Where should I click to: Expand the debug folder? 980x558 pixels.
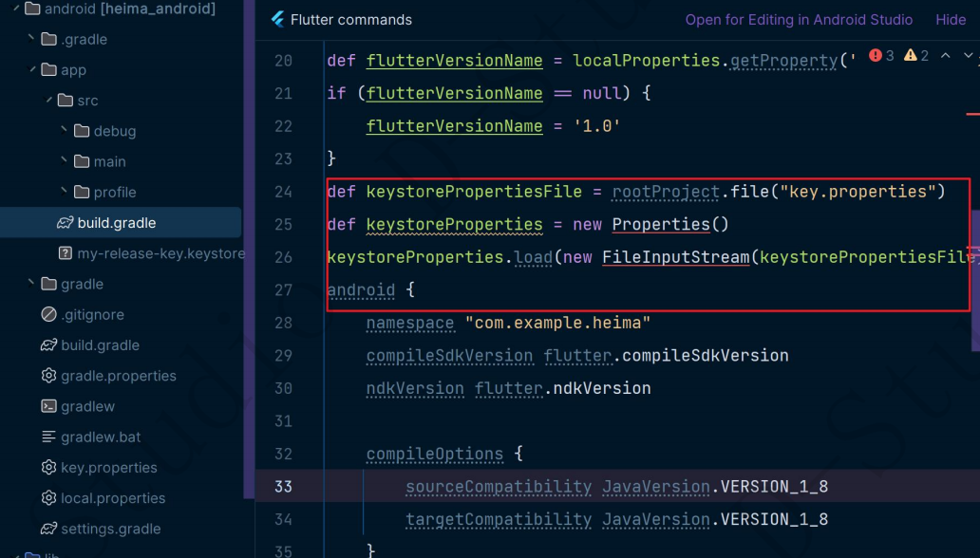[x=64, y=131]
